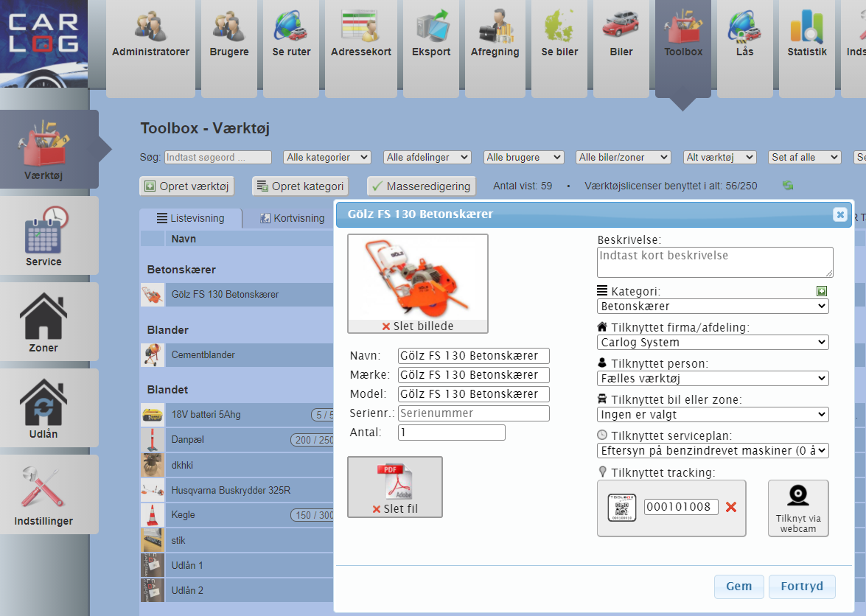Screen dimensions: 866x616
Task: Delete the attached file via Slet fil
Action: [395, 509]
